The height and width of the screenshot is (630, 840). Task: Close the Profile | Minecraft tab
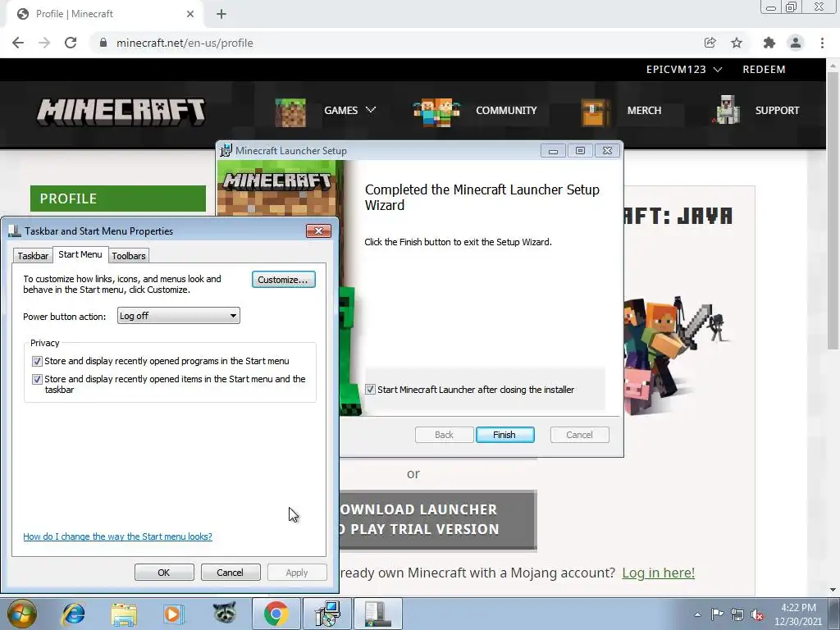(190, 14)
